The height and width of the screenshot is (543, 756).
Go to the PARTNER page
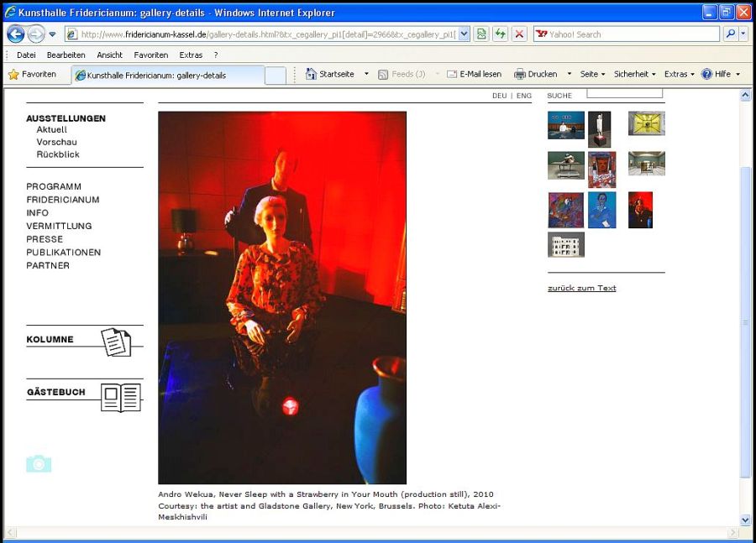tap(48, 265)
